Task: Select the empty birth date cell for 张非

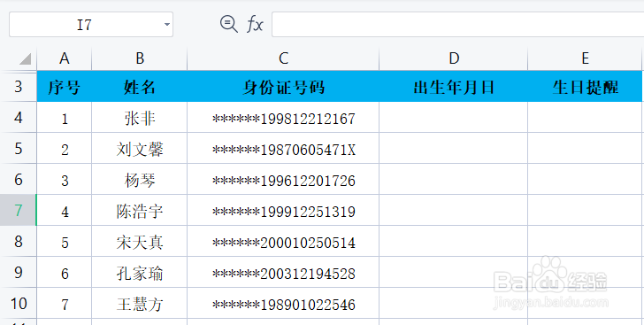Action: [x=454, y=117]
